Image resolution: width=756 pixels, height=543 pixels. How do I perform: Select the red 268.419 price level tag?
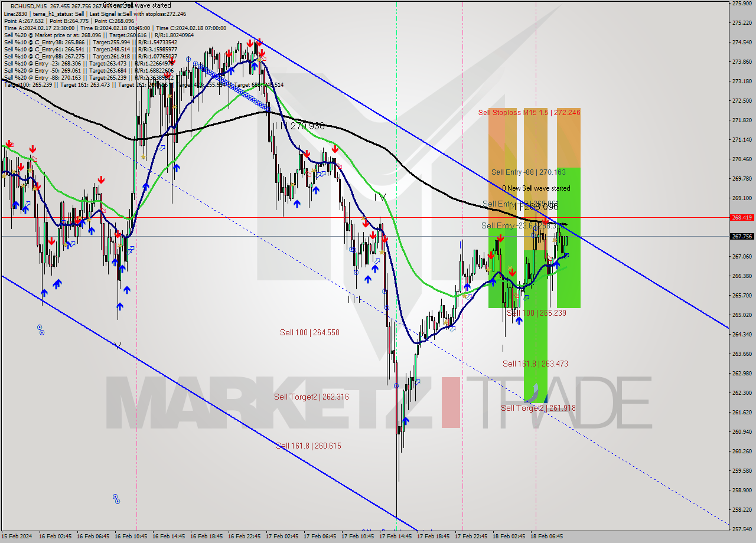coord(742,217)
